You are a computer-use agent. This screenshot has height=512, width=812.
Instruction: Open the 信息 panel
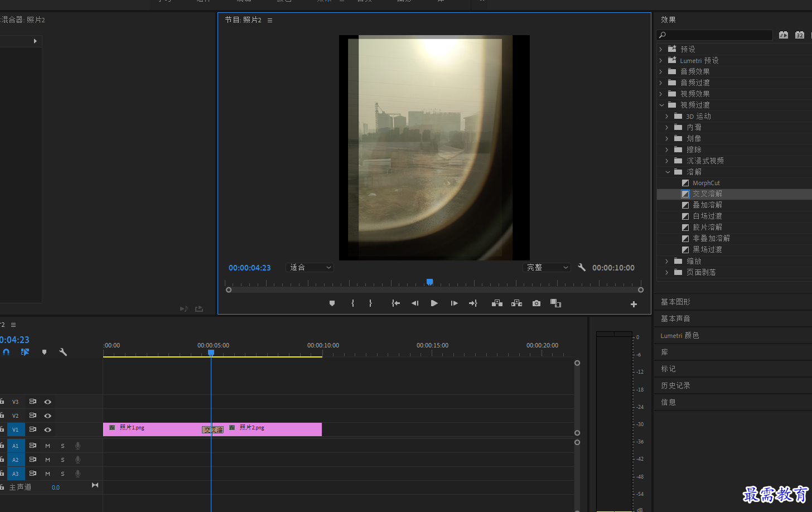coord(668,402)
